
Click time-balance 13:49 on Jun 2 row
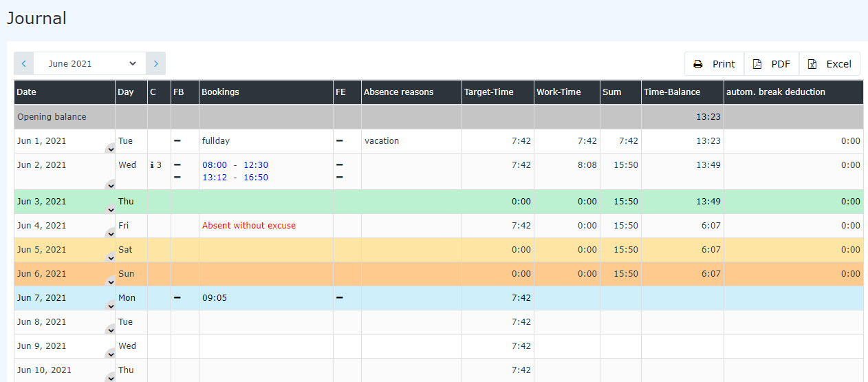click(708, 165)
